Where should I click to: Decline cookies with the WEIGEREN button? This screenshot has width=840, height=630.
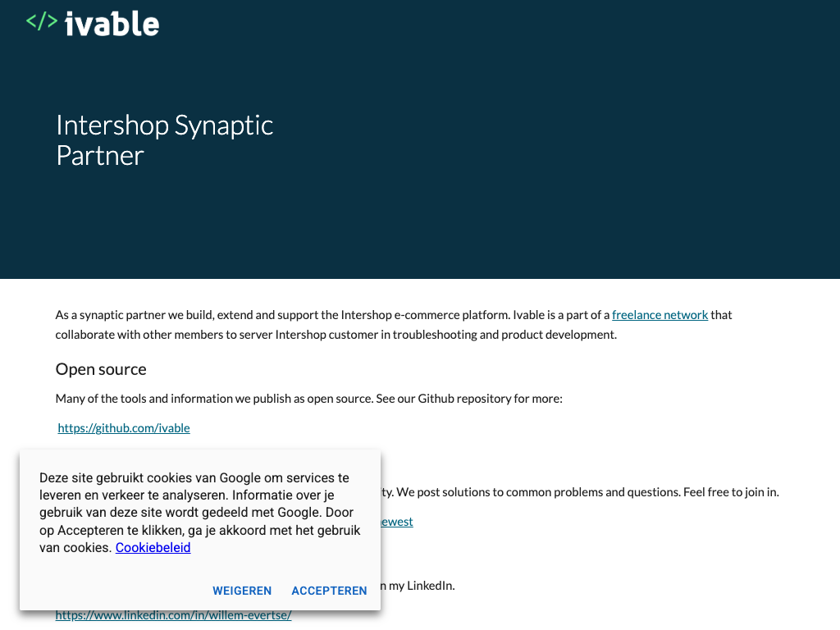point(242,591)
